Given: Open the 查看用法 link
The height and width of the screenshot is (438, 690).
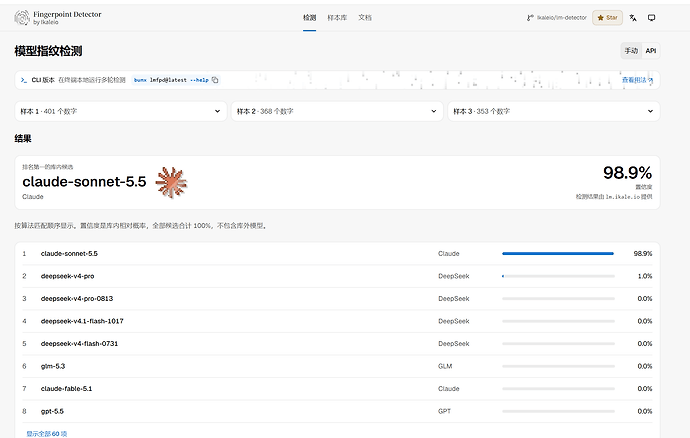Looking at the screenshot, I should (637, 80).
